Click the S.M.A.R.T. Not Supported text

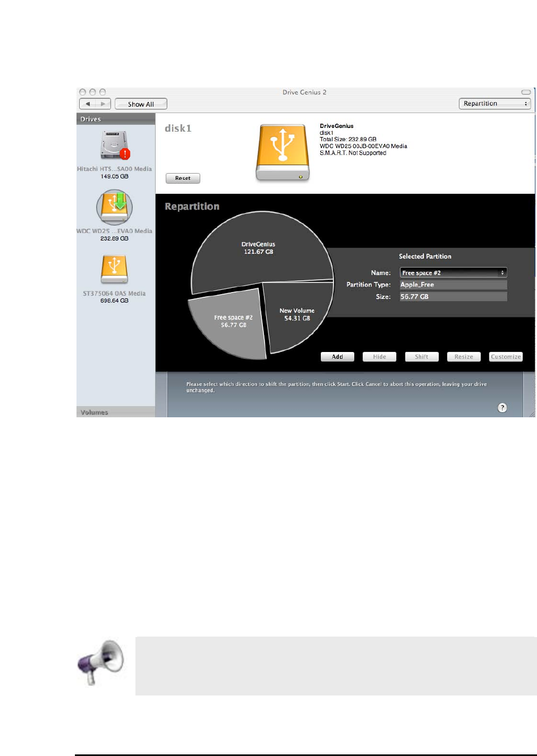(353, 153)
